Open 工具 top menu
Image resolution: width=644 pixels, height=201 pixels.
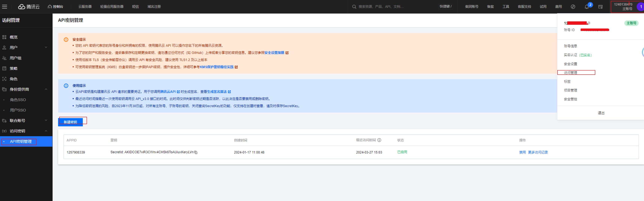506,7
